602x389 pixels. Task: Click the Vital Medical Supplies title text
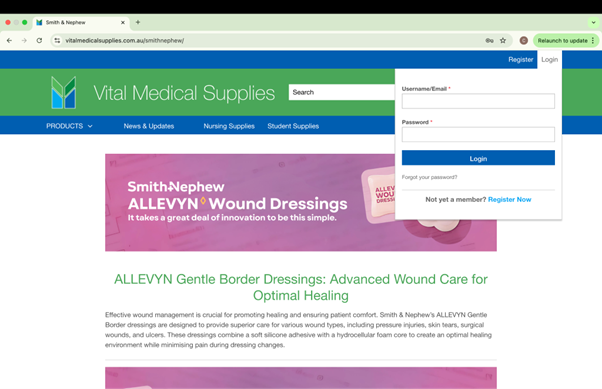[x=184, y=93]
